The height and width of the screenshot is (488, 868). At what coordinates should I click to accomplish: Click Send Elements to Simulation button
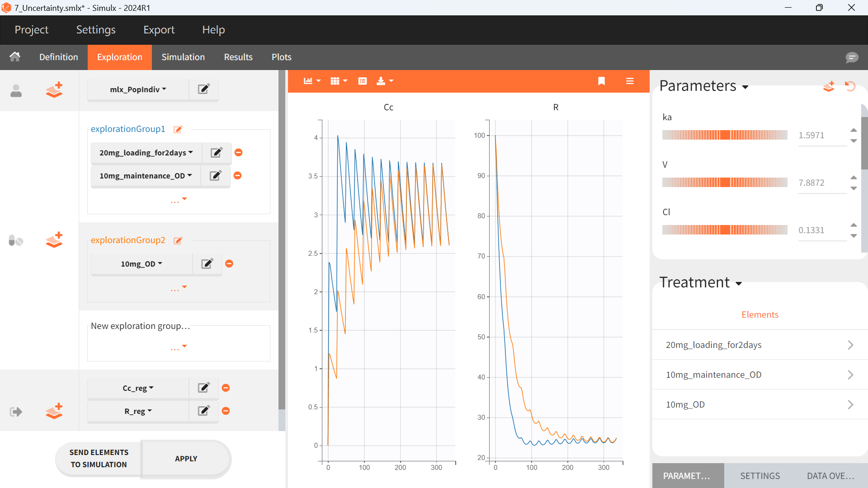click(99, 459)
